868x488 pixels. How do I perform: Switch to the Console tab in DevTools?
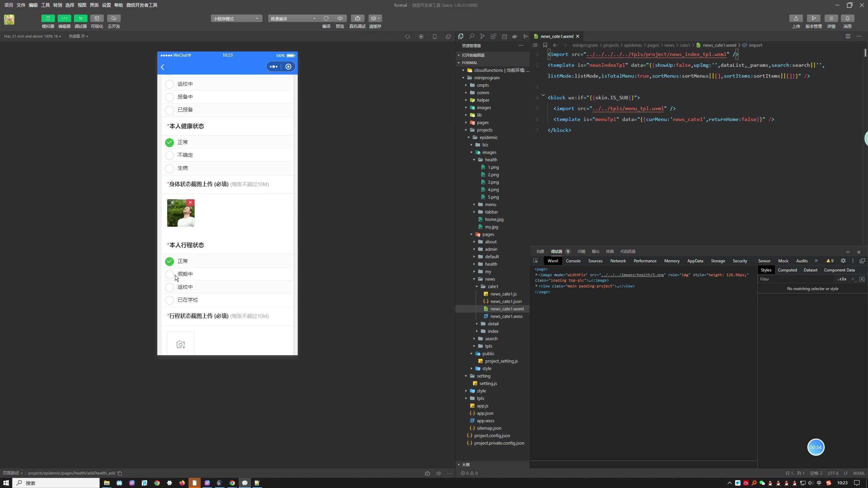point(573,260)
